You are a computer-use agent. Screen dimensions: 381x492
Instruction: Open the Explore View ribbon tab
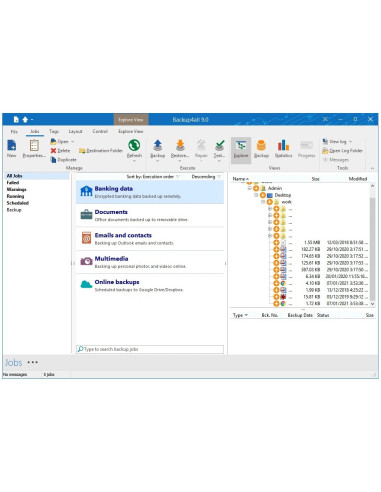(x=131, y=131)
